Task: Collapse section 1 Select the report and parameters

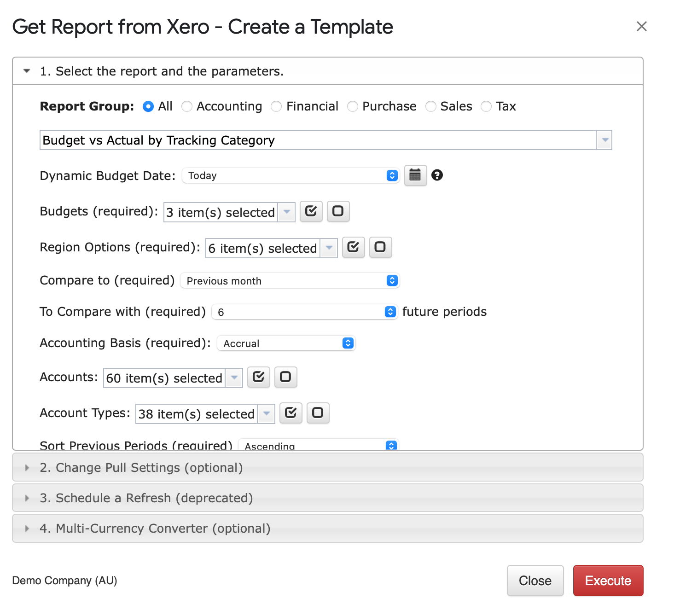Action: pyautogui.click(x=328, y=71)
